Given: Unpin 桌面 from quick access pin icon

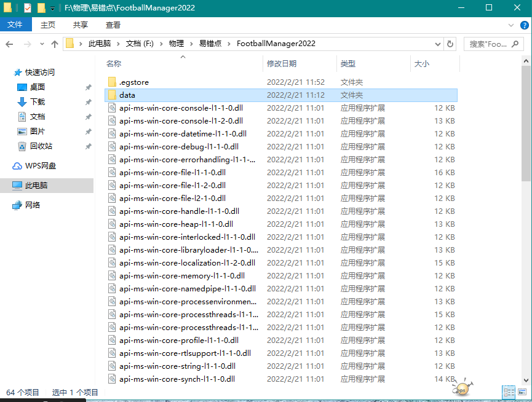Looking at the screenshot, I should click(88, 87).
